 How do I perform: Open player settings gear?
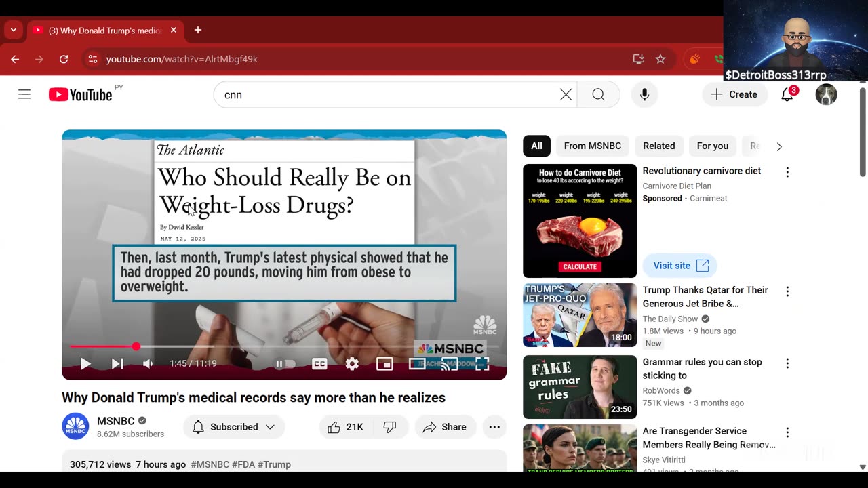click(352, 364)
